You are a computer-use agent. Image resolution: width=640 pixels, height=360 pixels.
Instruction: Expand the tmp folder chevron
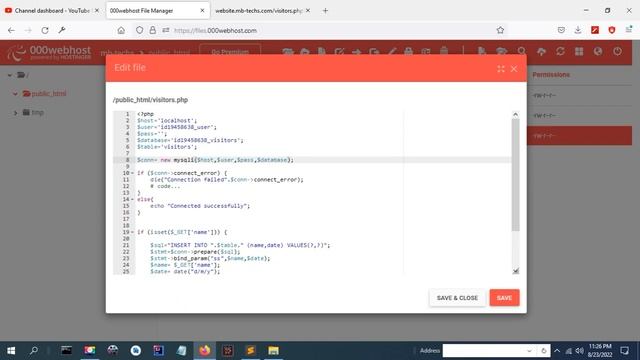(x=16, y=113)
